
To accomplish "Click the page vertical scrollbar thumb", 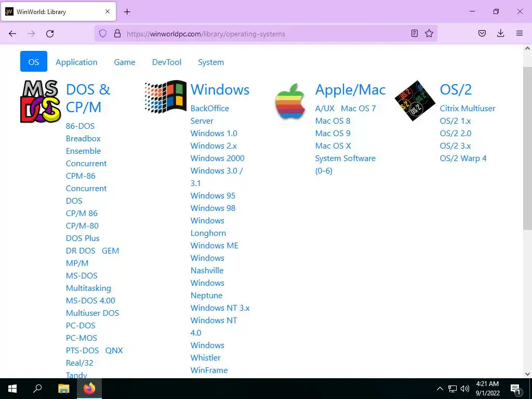I will 527,149.
